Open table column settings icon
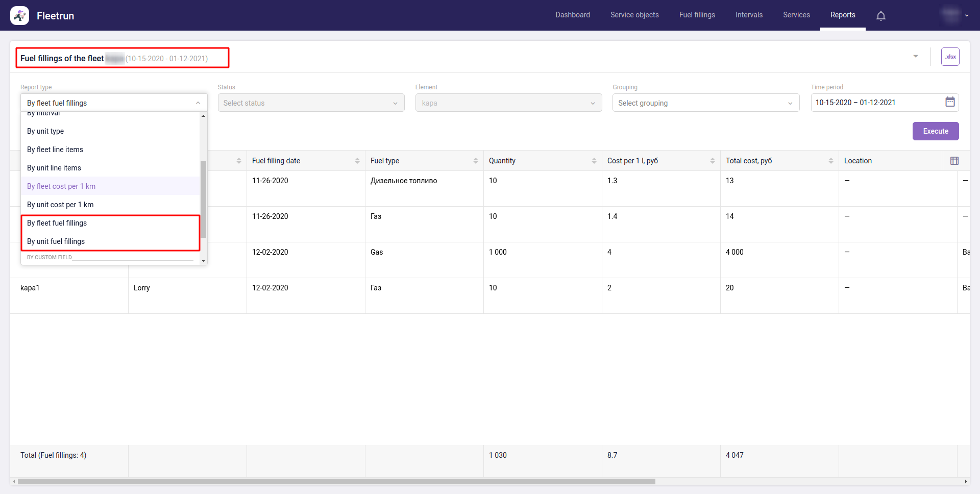This screenshot has width=980, height=494. click(x=954, y=161)
